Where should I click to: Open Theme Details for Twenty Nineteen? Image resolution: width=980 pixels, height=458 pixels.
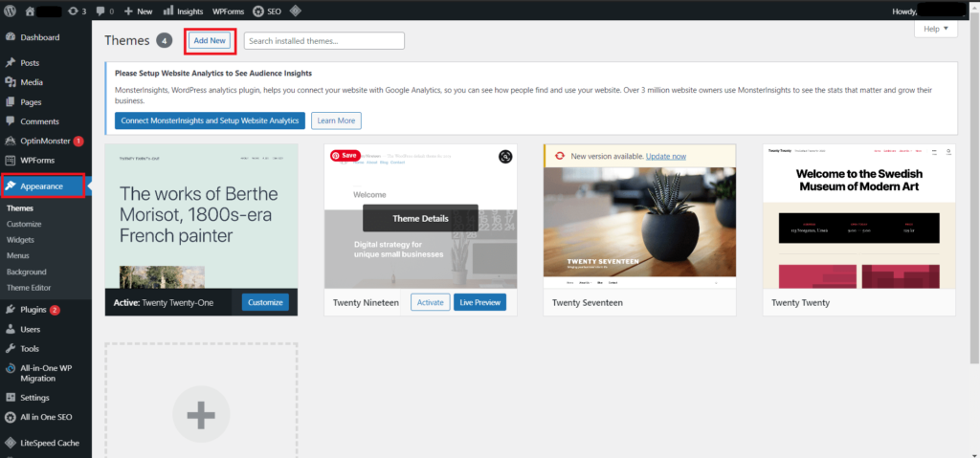420,218
